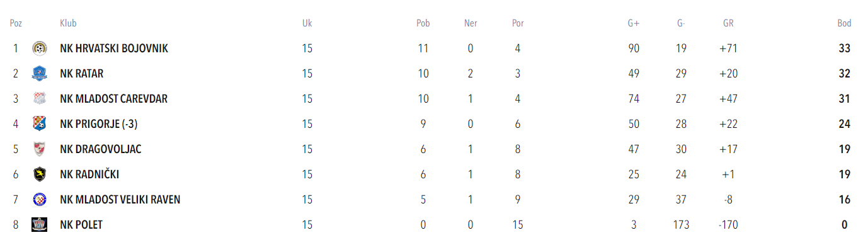Image resolution: width=868 pixels, height=252 pixels.
Task: Click the NK Radnički club crest
Action: pyautogui.click(x=39, y=175)
